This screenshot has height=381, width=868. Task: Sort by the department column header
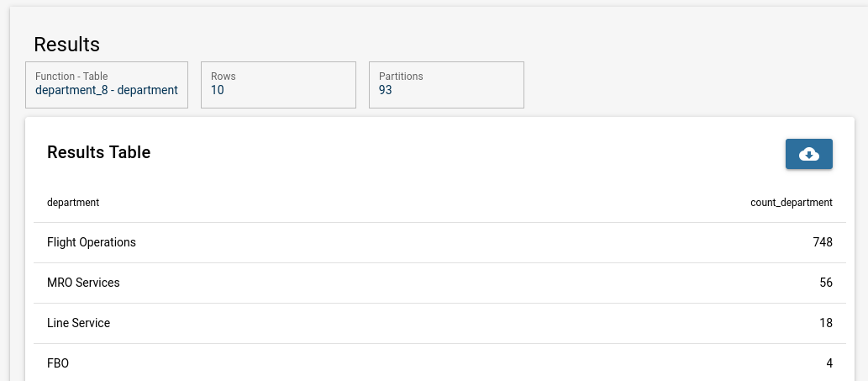point(73,203)
